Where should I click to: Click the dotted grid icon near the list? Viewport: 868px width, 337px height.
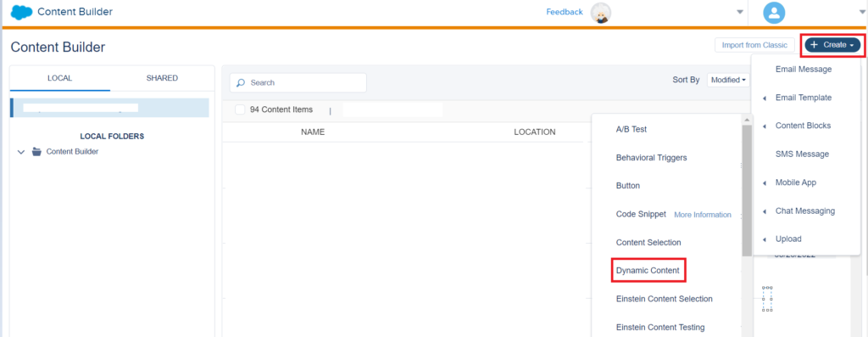[x=766, y=299]
